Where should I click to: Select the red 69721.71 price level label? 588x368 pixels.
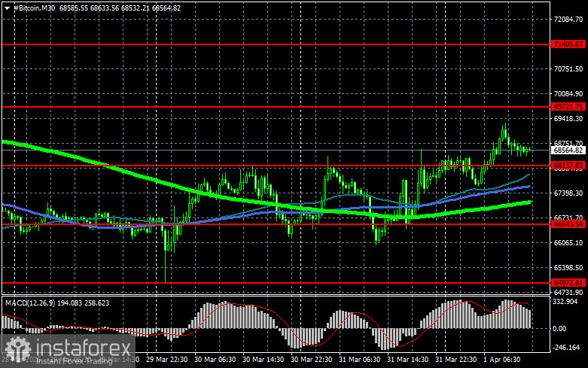click(568, 107)
